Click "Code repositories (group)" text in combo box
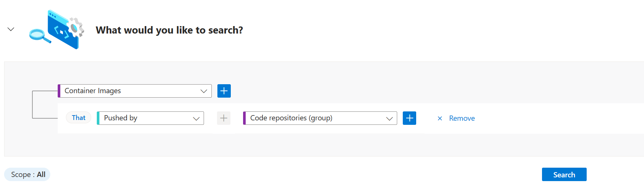The height and width of the screenshot is (196, 644). [x=291, y=118]
